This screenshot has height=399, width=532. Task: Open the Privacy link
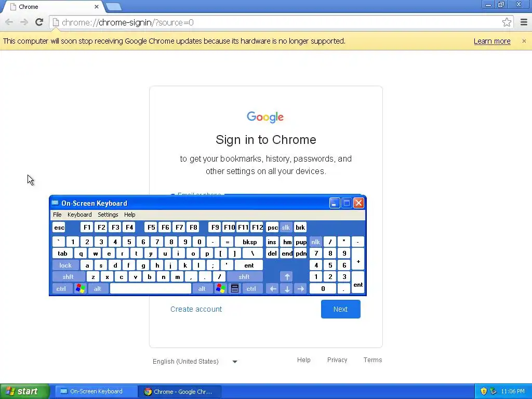click(337, 360)
